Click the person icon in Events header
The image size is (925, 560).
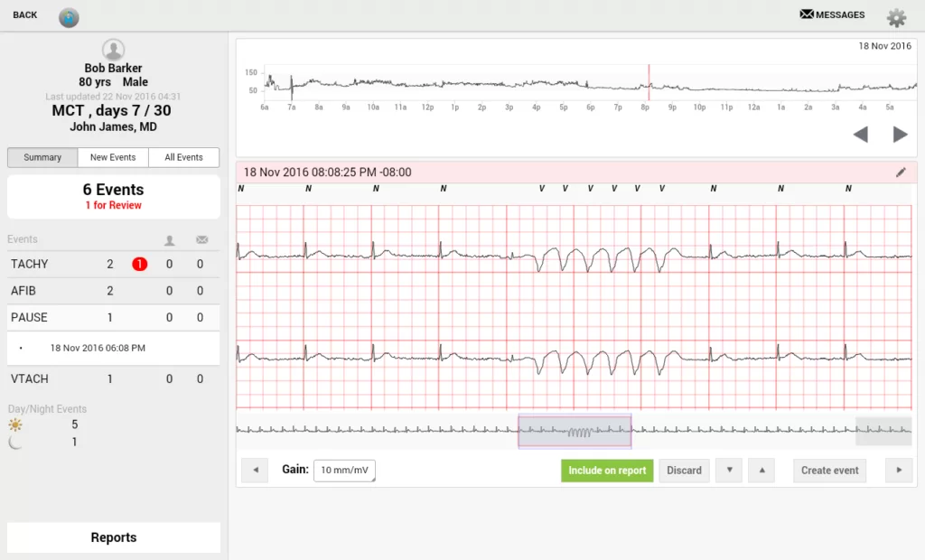click(169, 240)
